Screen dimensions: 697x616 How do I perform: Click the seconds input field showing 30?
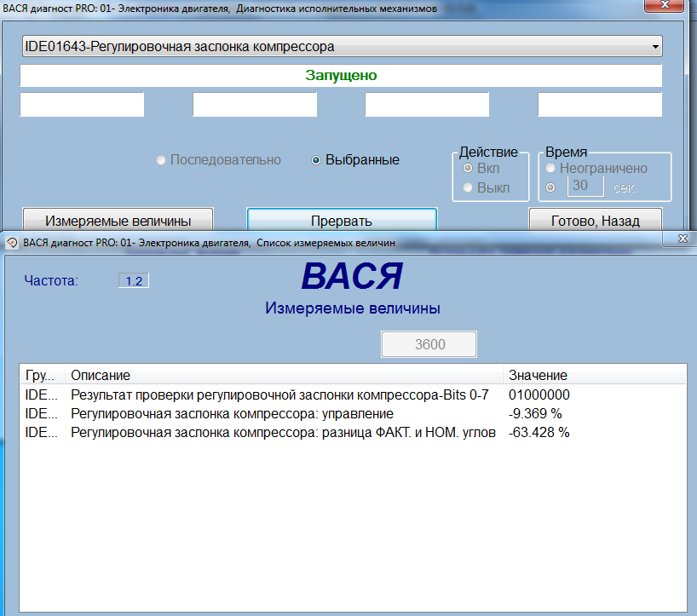(585, 186)
